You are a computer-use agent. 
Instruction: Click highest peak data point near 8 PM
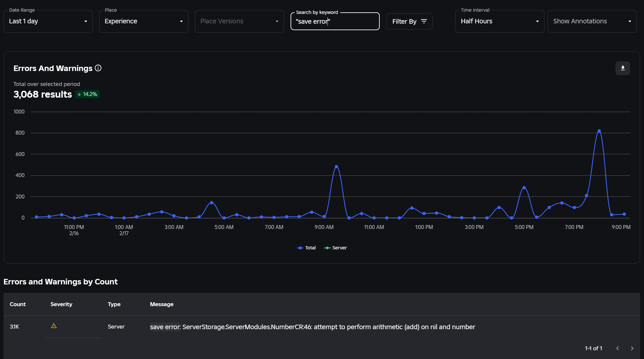point(599,131)
